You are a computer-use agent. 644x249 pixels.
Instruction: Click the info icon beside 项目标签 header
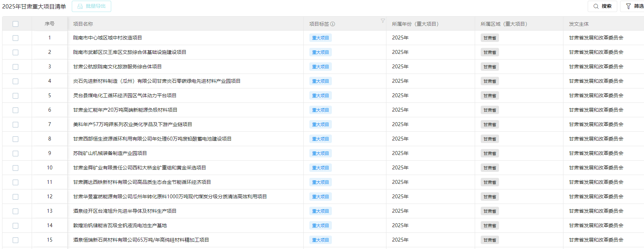coord(333,24)
